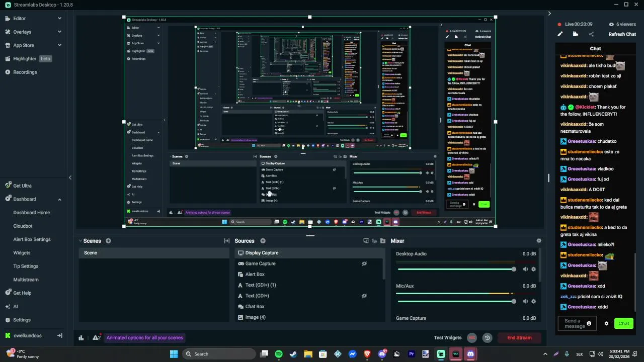The image size is (644, 362).
Task: Click the End Stream button
Action: point(519,338)
